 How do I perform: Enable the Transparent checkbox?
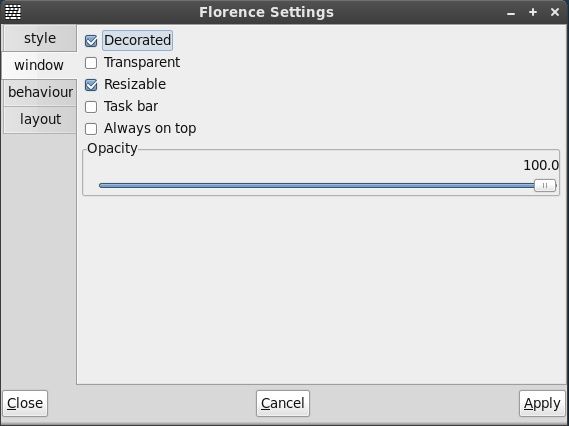(91, 63)
